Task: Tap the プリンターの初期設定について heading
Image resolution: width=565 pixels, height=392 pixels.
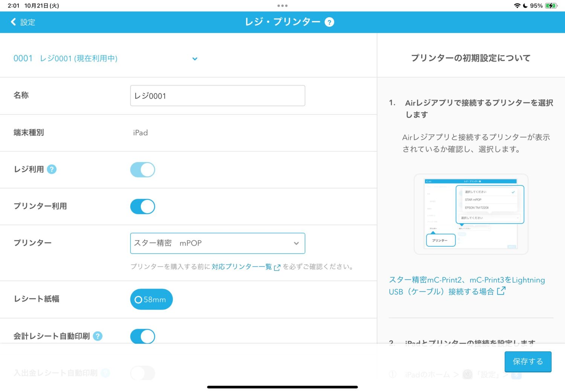Action: [x=470, y=58]
